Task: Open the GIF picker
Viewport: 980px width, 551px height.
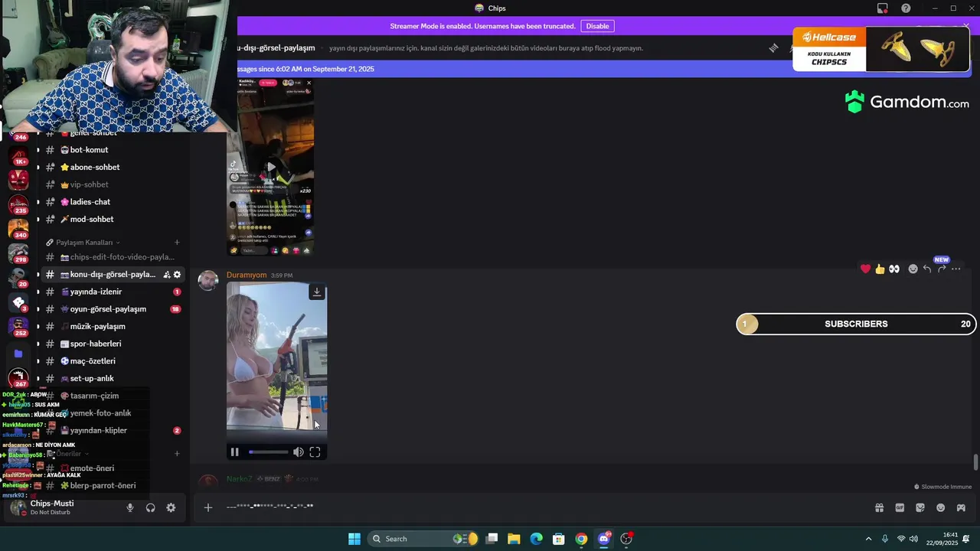Action: tap(900, 507)
